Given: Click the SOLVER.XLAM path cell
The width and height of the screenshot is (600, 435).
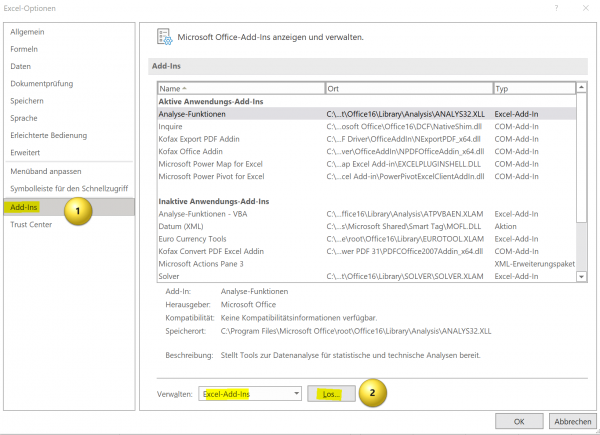Looking at the screenshot, I should tap(405, 276).
